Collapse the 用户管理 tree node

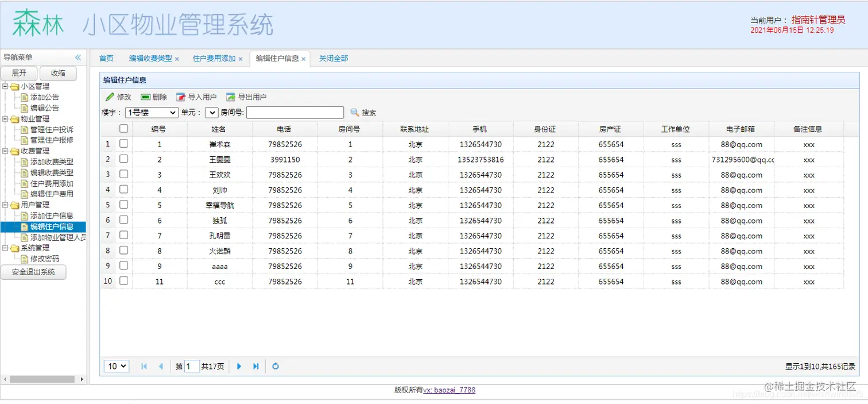pyautogui.click(x=5, y=205)
